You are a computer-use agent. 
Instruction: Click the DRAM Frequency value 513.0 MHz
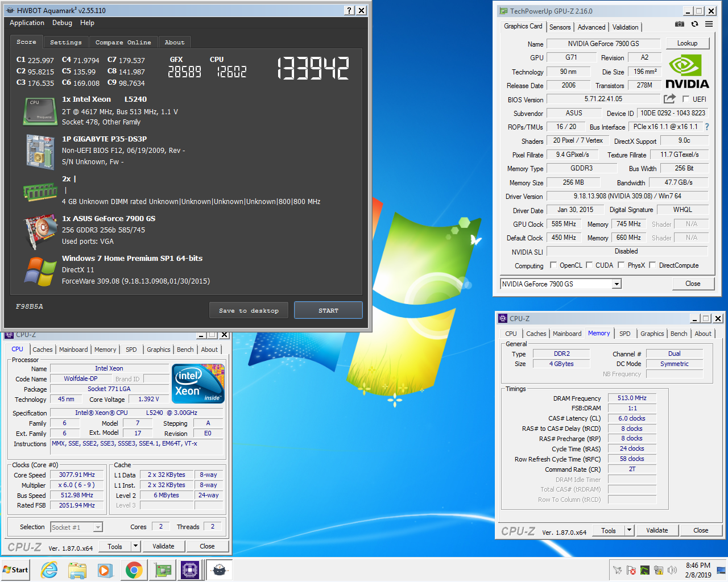(632, 398)
